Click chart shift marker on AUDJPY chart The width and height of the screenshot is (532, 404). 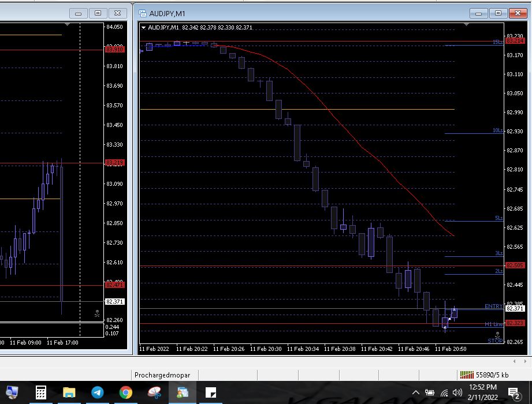pyautogui.click(x=467, y=24)
